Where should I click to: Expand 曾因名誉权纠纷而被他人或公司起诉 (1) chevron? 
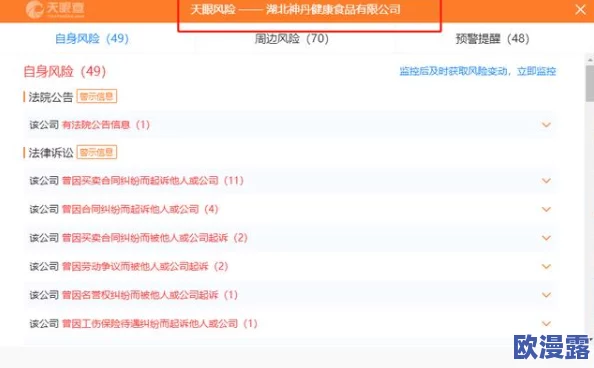(x=546, y=295)
